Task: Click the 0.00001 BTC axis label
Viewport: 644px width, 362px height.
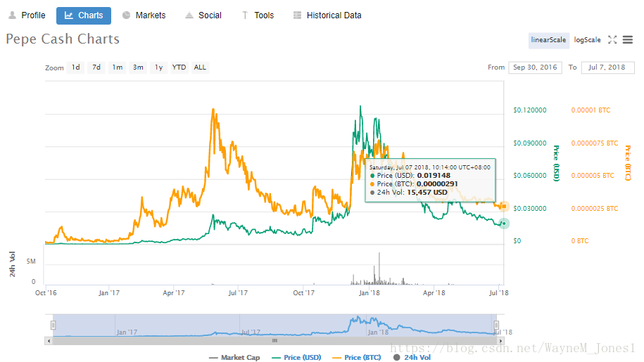Action: [591, 110]
